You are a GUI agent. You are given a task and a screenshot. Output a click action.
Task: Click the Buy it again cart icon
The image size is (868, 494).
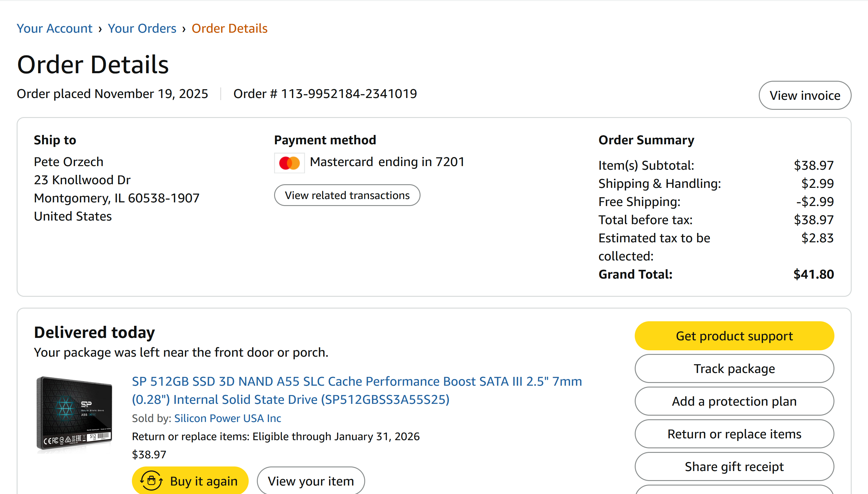point(151,481)
